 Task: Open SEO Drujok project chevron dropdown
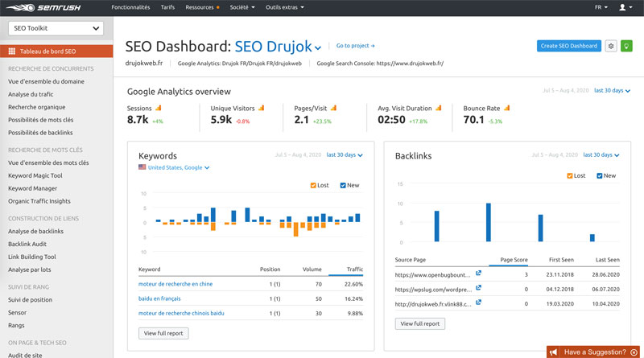pyautogui.click(x=318, y=48)
